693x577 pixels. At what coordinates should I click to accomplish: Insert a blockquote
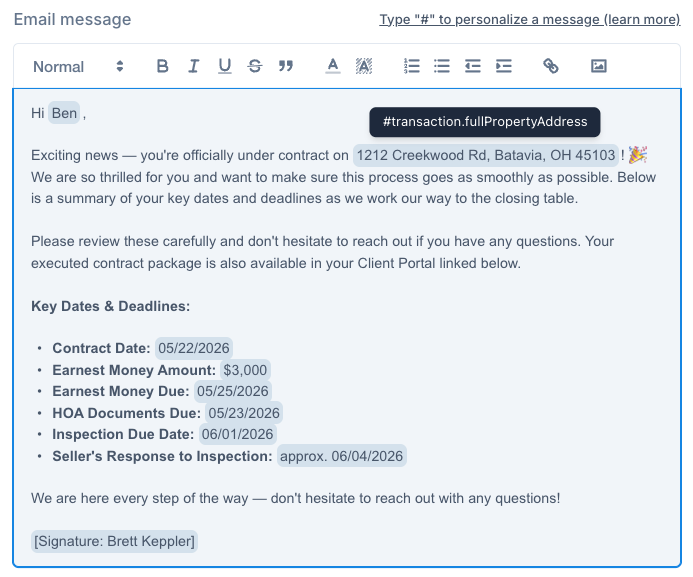point(286,66)
